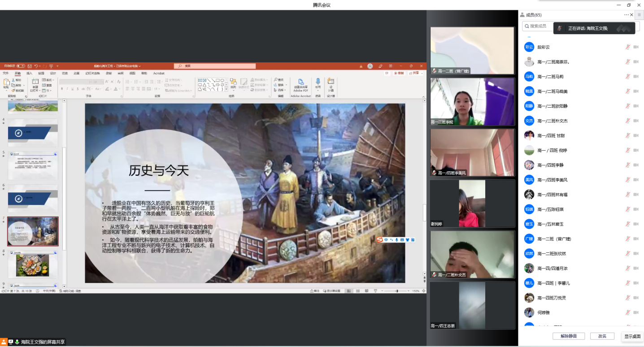Click the 搜索成员 member search field

(538, 26)
